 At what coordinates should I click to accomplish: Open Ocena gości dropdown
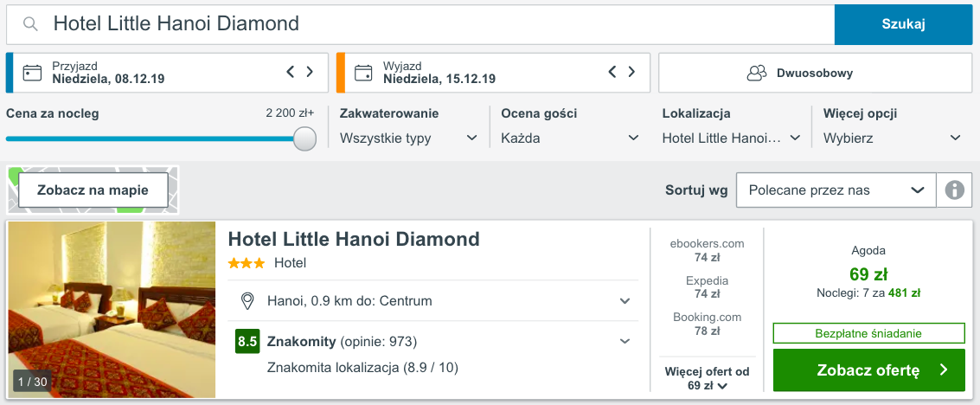[570, 138]
